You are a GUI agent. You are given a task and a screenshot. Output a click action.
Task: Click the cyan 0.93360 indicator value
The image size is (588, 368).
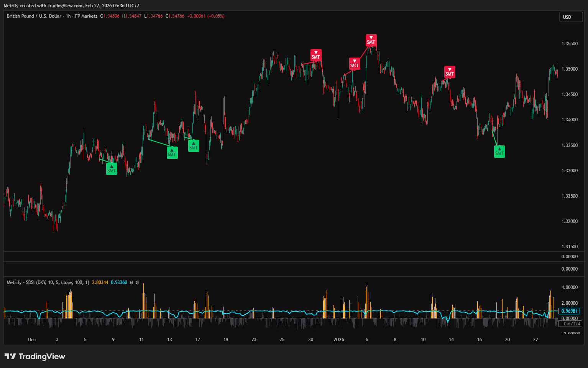coord(119,282)
